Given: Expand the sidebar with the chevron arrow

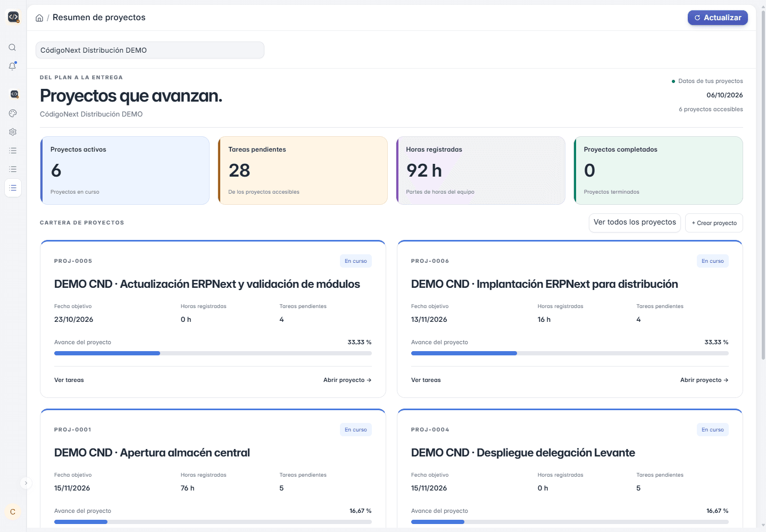Looking at the screenshot, I should [x=26, y=483].
